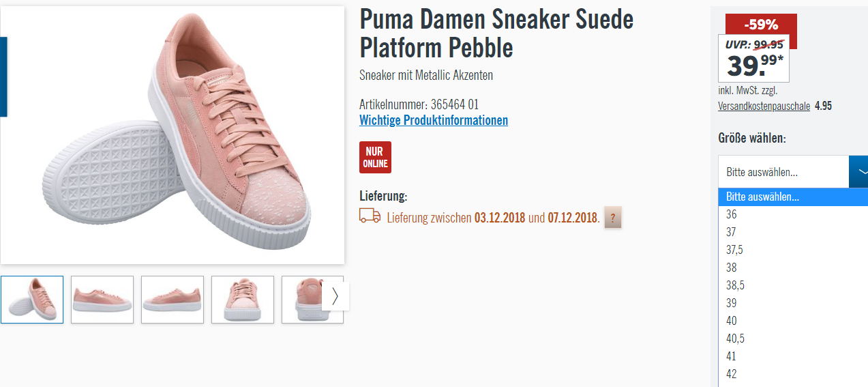Viewport: 868px width, 387px height.
Task: Click the main sneaker product image
Action: point(173,135)
